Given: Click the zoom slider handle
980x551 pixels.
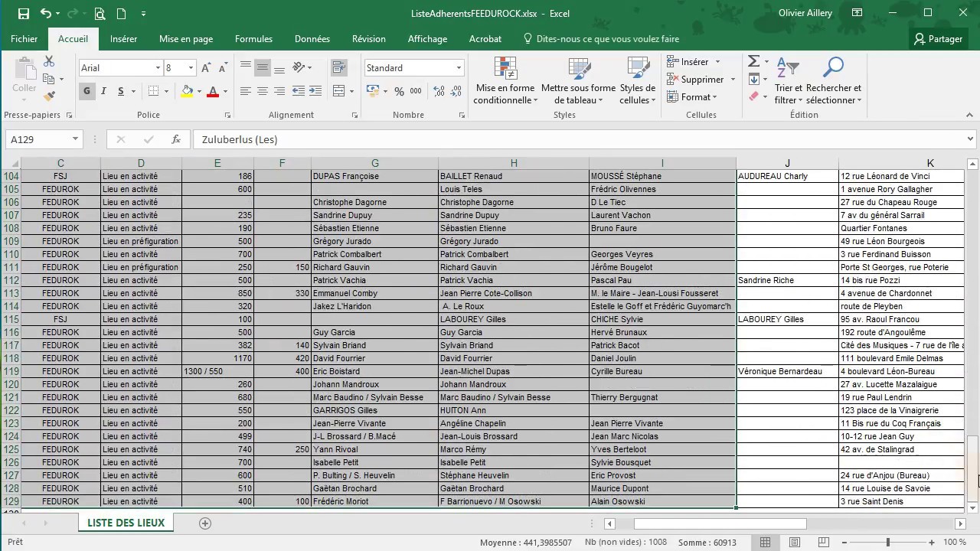Looking at the screenshot, I should pos(888,543).
